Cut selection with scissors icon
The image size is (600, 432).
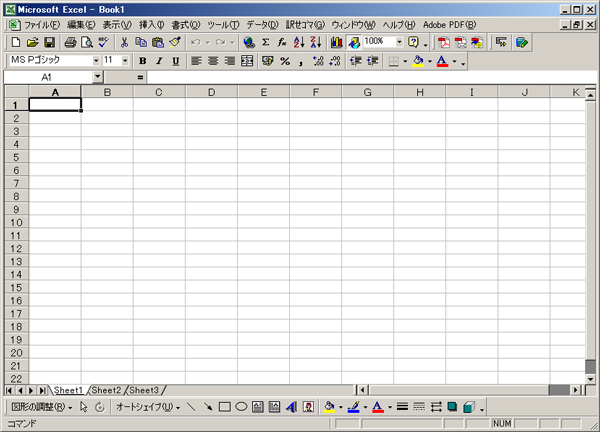[124, 42]
